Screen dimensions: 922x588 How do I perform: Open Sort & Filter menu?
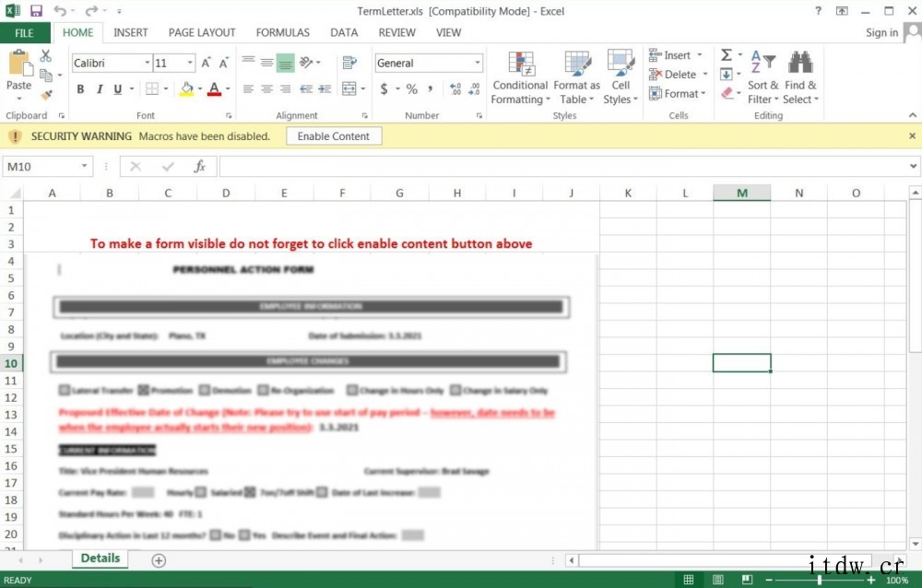(x=762, y=77)
